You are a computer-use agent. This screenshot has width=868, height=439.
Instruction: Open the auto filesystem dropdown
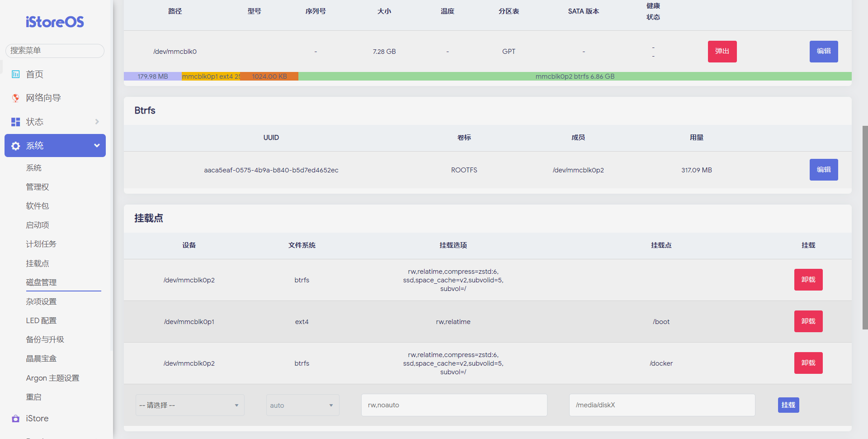pos(302,405)
